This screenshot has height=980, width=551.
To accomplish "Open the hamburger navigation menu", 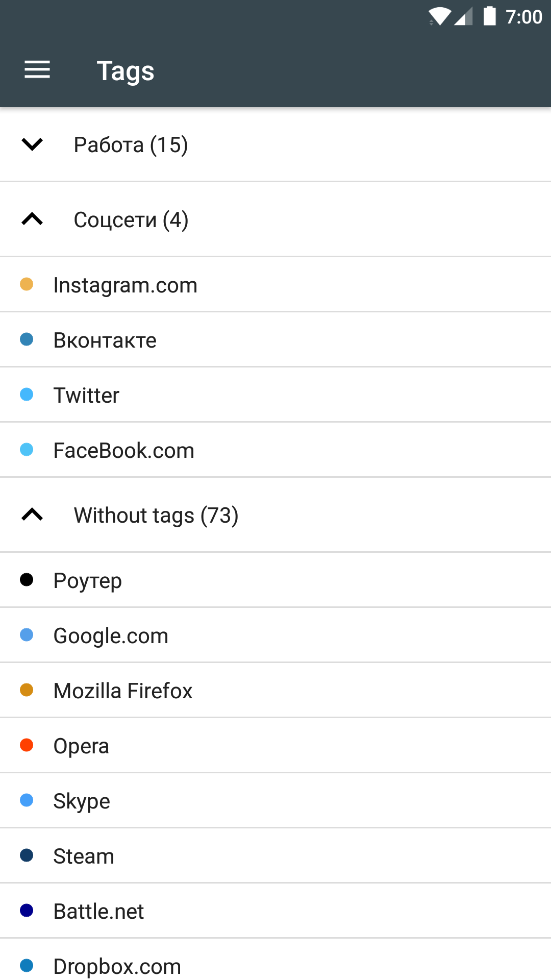I will pyautogui.click(x=37, y=70).
